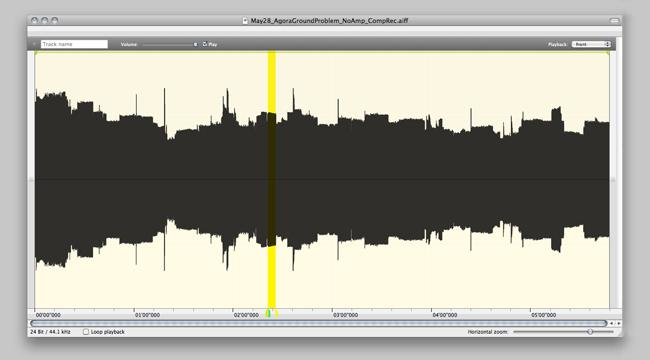Click the window zoom button
650x360 pixels.
(x=55, y=20)
